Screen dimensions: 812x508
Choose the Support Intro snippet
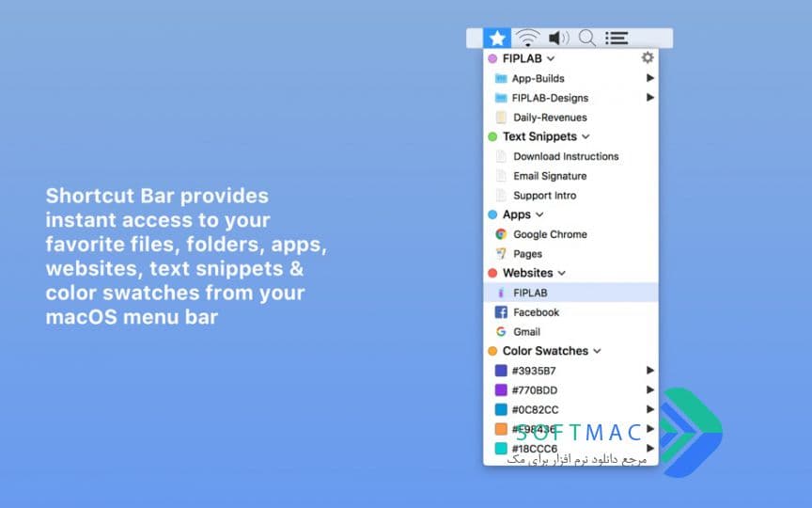(x=571, y=196)
